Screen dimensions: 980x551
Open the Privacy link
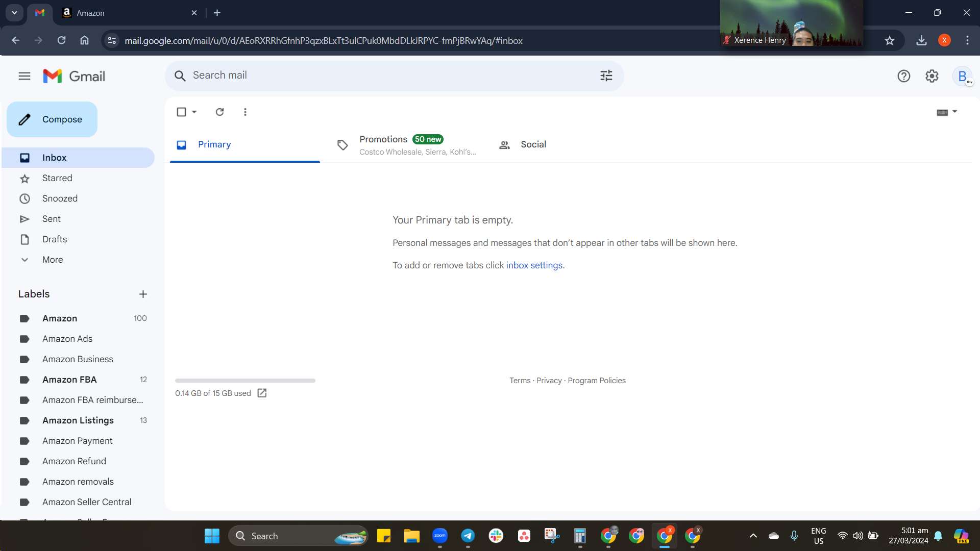coord(549,381)
